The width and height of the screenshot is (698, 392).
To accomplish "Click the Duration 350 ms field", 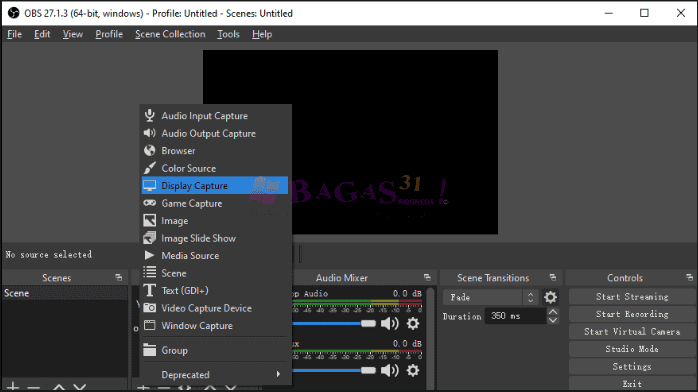I will (x=515, y=316).
